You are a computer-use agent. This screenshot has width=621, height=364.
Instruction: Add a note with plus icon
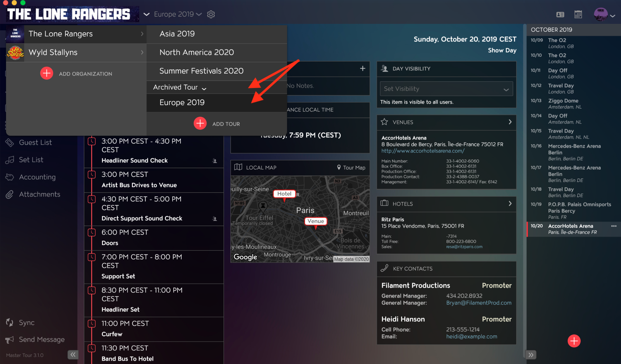tap(363, 68)
